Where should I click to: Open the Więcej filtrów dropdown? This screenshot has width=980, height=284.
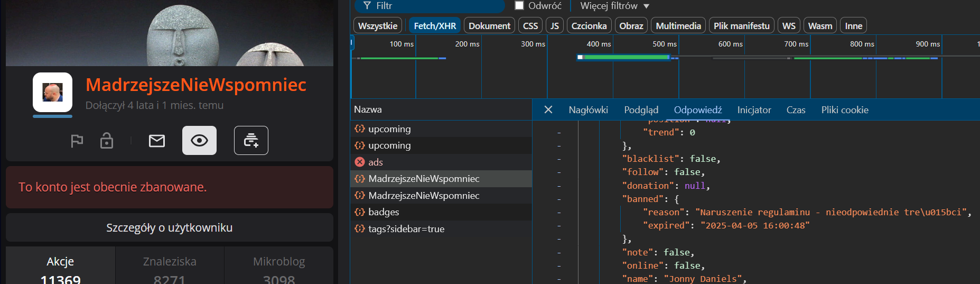(614, 6)
